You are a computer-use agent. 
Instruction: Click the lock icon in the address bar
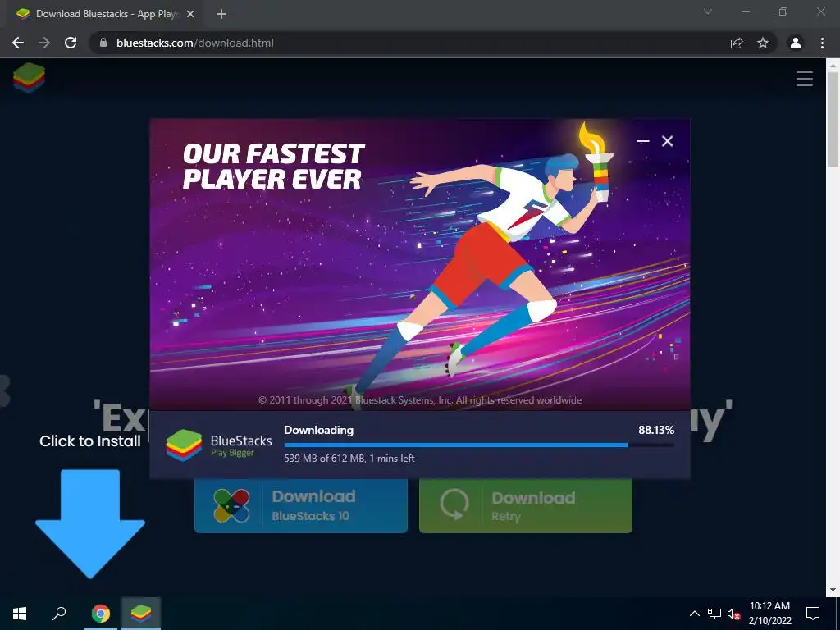[103, 43]
